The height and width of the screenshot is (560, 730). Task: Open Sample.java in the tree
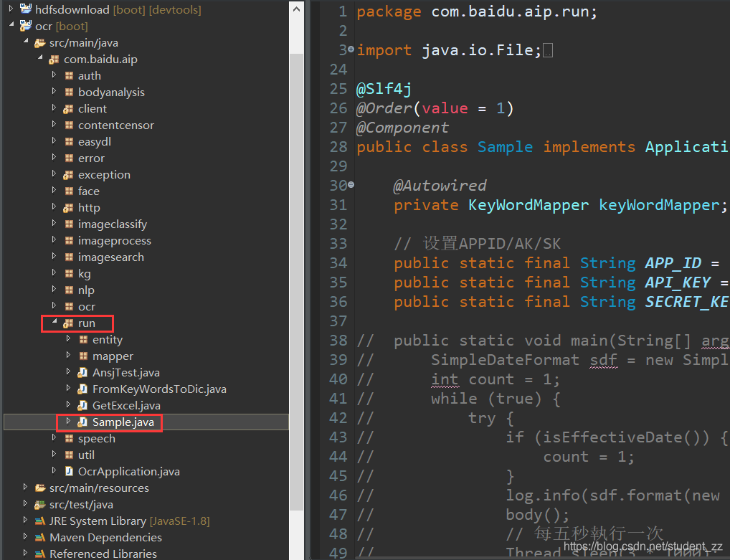tap(123, 422)
